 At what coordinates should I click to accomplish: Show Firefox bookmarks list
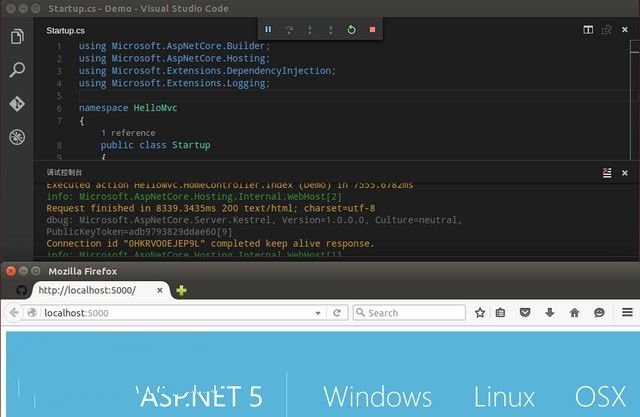pyautogui.click(x=500, y=313)
